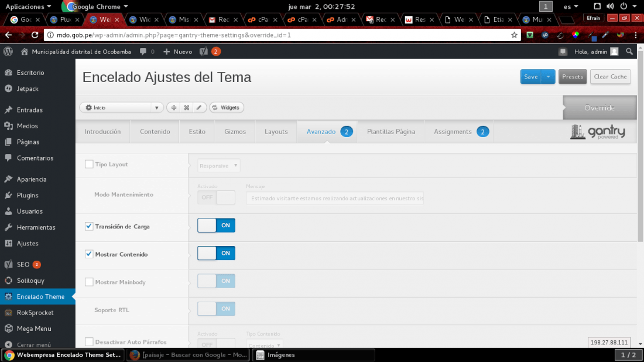Reload the page in Chrome
Image resolution: width=644 pixels, height=362 pixels.
35,35
